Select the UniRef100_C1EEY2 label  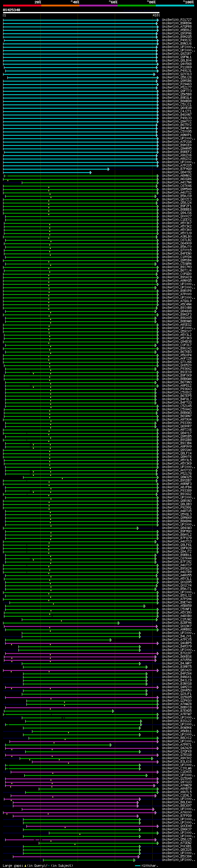176,219
